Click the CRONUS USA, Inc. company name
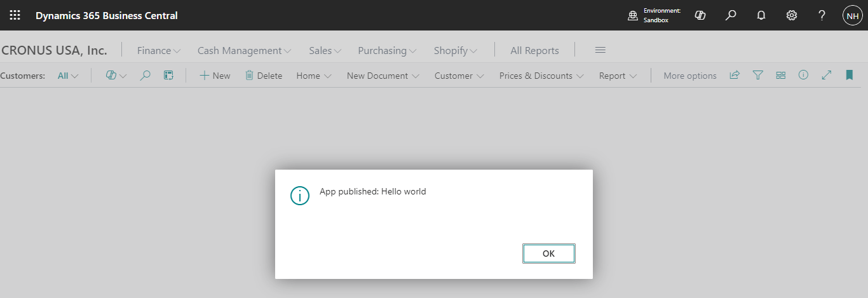The image size is (868, 298). pyautogui.click(x=54, y=50)
